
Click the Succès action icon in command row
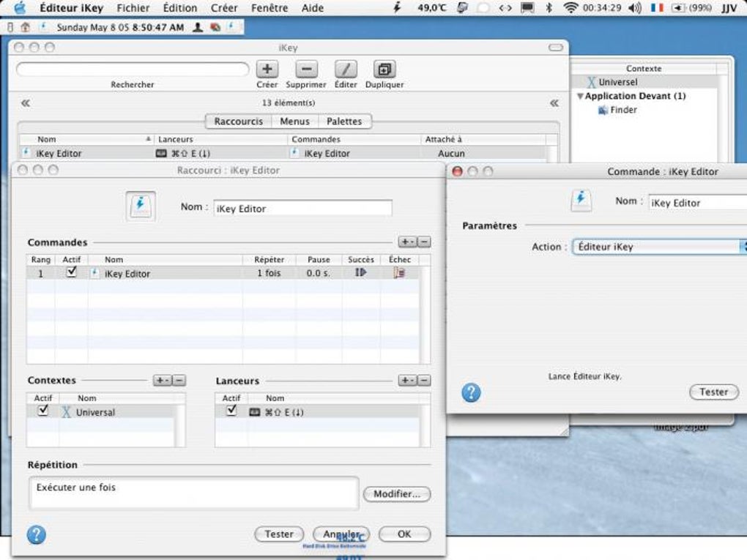point(360,272)
